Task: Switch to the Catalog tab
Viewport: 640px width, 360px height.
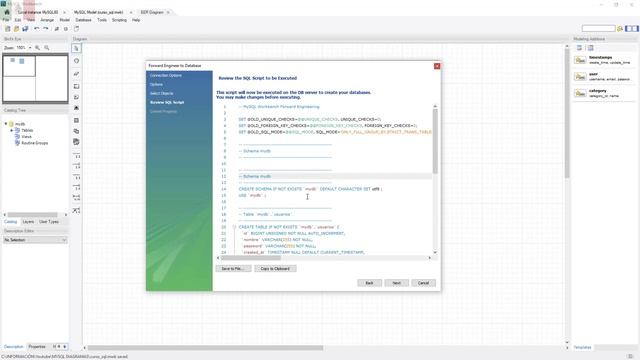Action: [11, 222]
